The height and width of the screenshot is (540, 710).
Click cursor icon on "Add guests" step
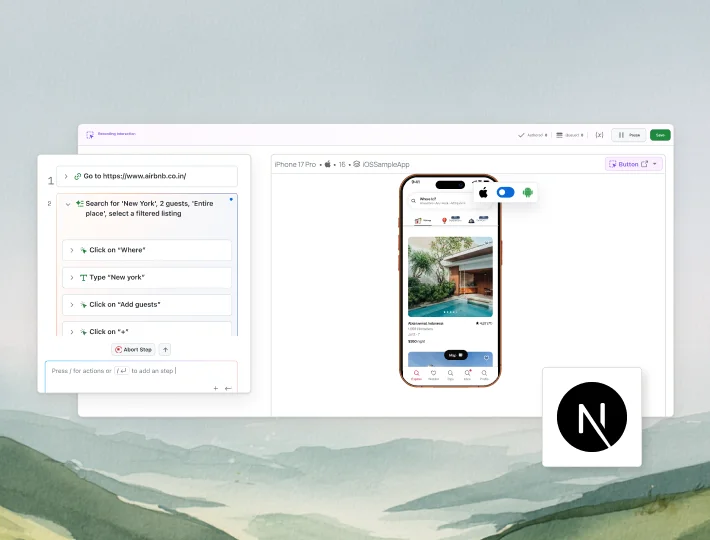click(83, 305)
